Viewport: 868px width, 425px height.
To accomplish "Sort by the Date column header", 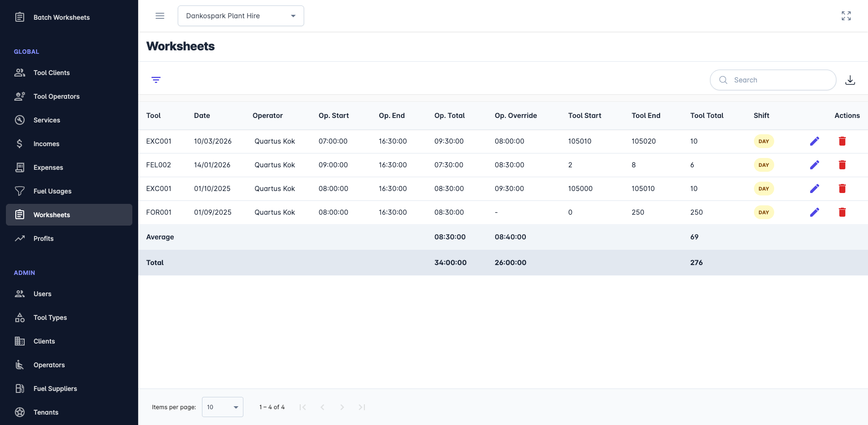I will tap(202, 116).
